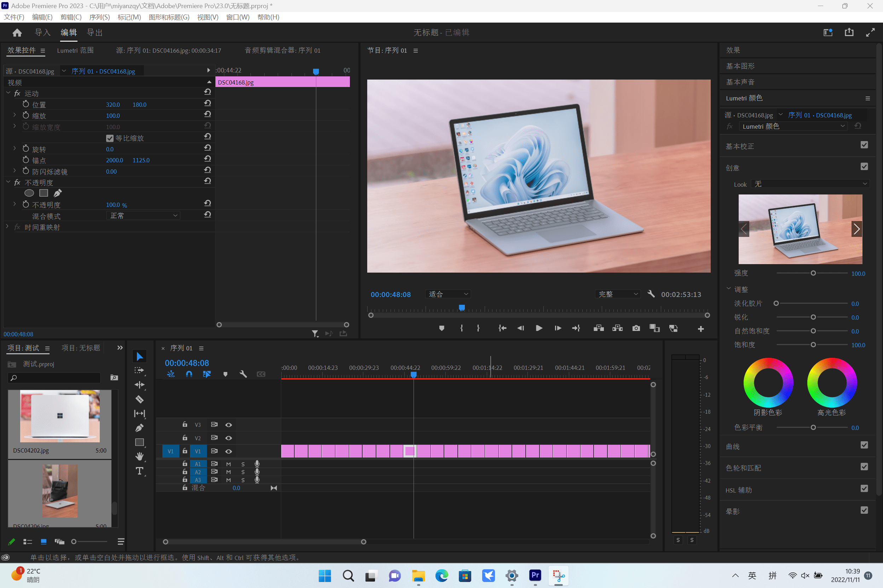Open the 序列(S) menu
Viewport: 883px width, 588px height.
(99, 17)
